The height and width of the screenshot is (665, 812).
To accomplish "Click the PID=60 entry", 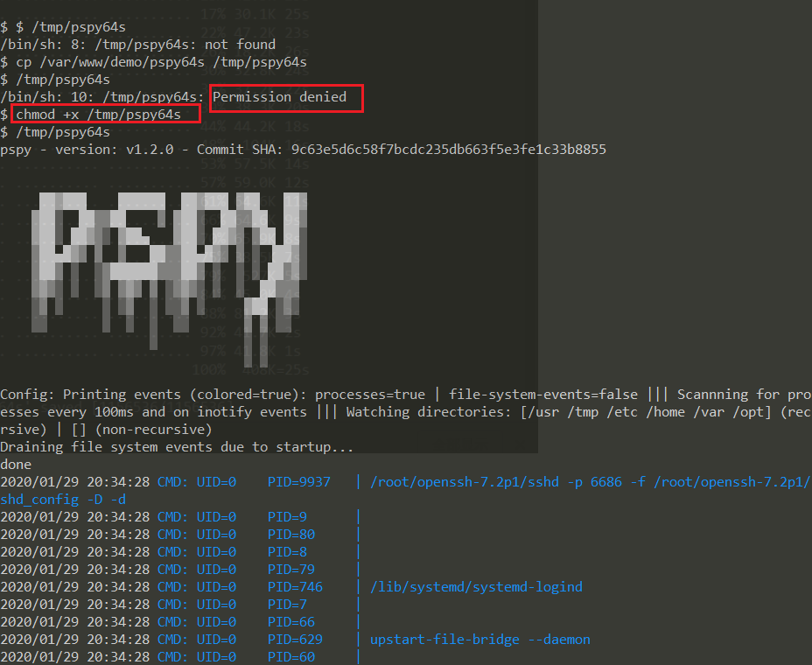I will 291,657.
